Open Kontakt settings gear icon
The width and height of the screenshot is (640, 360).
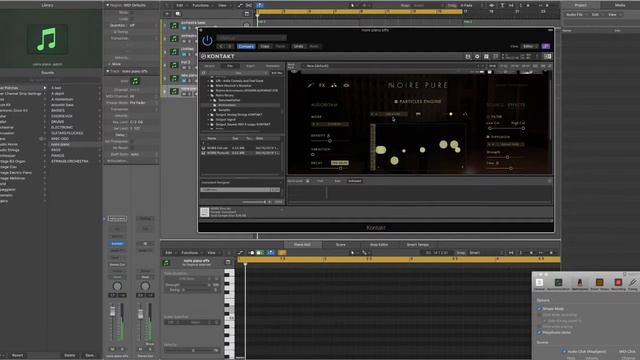coord(477,56)
